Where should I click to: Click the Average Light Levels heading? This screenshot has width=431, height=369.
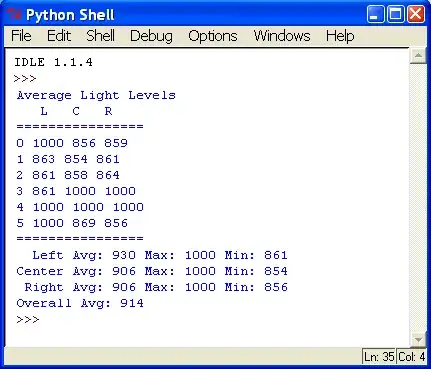click(x=96, y=95)
